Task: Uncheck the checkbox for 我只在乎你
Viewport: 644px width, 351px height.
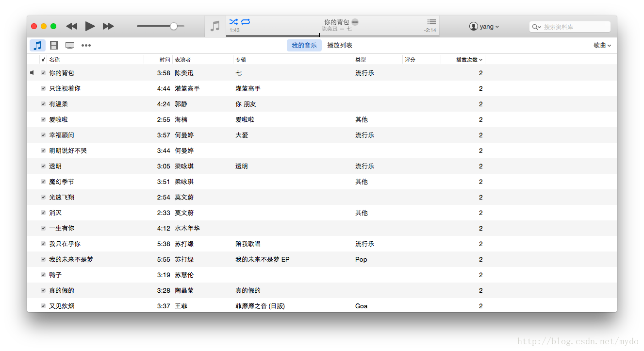Action: click(43, 244)
